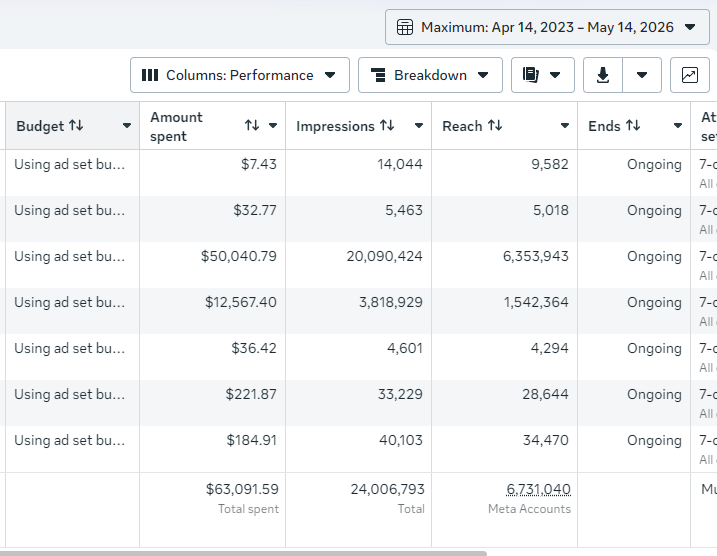Open the date range picker Maximum: Apr 14, 2023
717x556 pixels.
point(547,27)
